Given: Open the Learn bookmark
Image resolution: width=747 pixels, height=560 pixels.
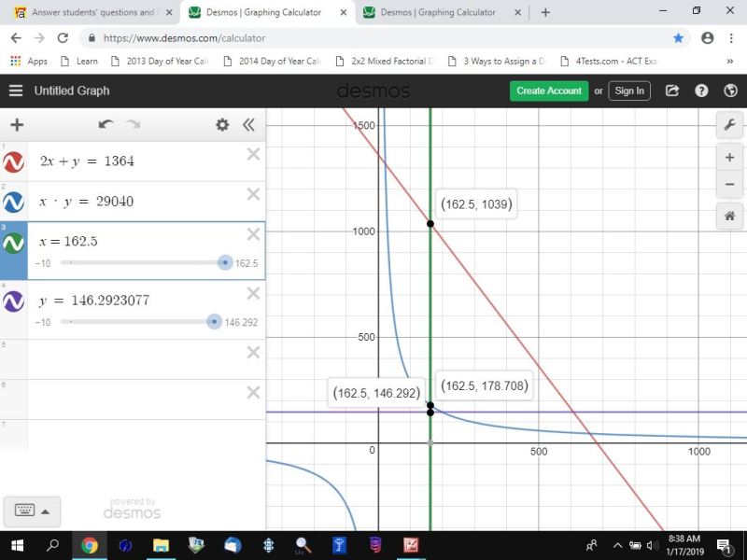Looking at the screenshot, I should pyautogui.click(x=79, y=61).
